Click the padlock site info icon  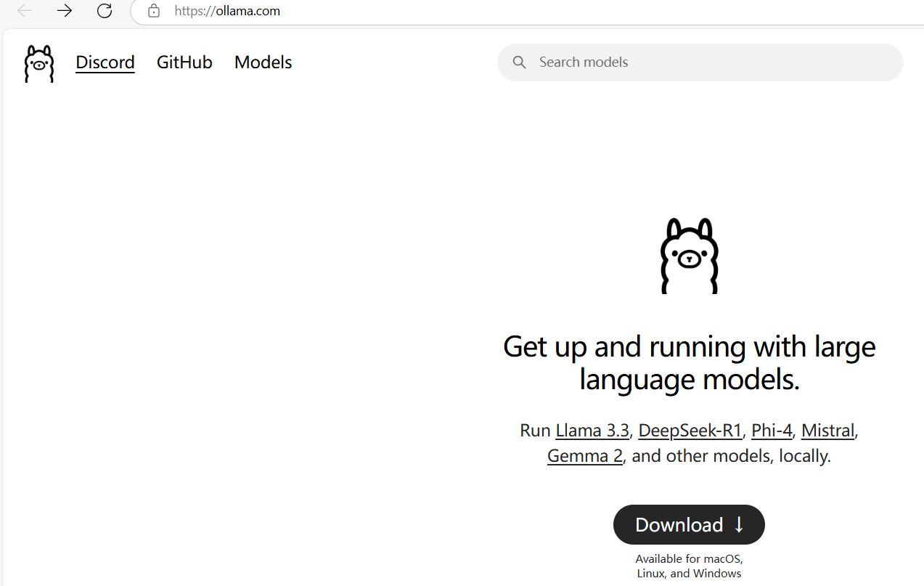[153, 11]
